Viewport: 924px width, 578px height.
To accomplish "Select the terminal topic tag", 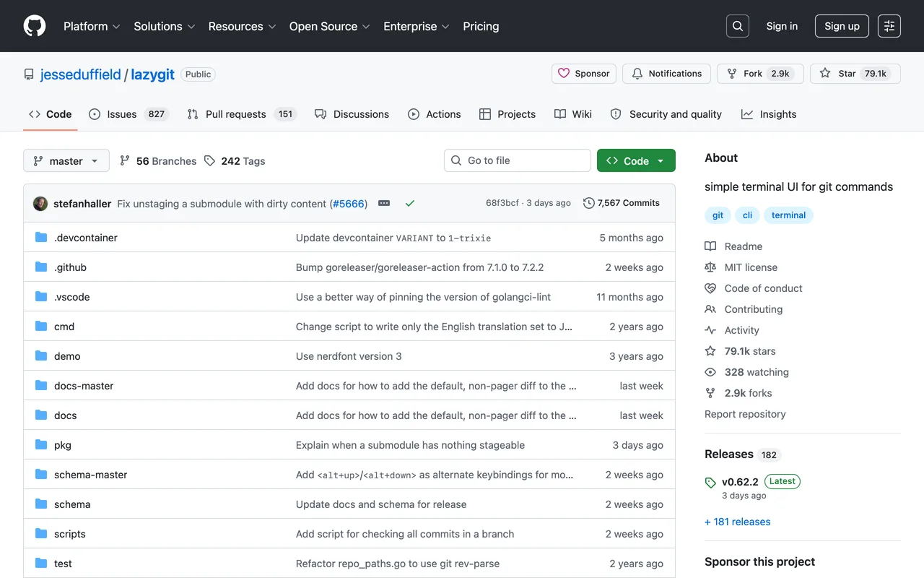I will pyautogui.click(x=788, y=215).
